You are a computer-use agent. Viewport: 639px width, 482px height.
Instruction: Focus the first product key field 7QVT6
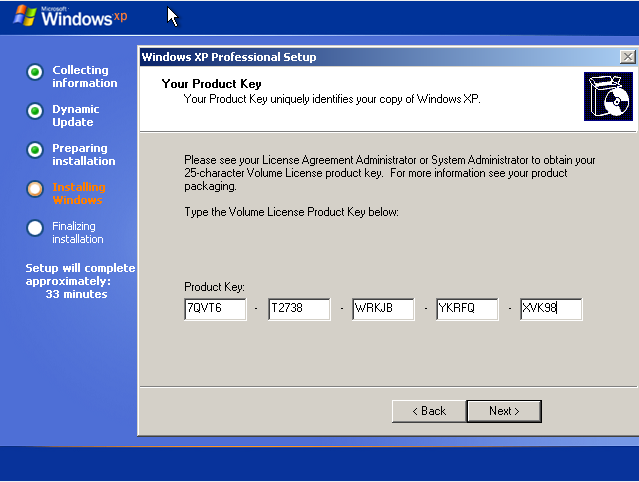click(x=215, y=309)
